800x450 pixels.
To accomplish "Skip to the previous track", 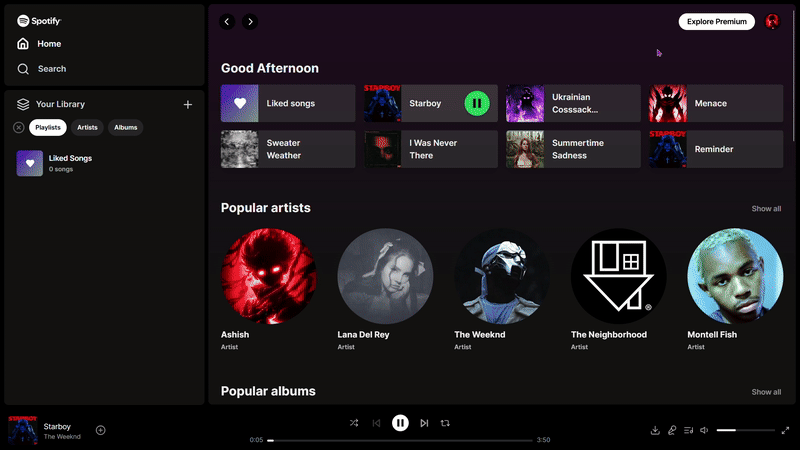I will pyautogui.click(x=377, y=423).
